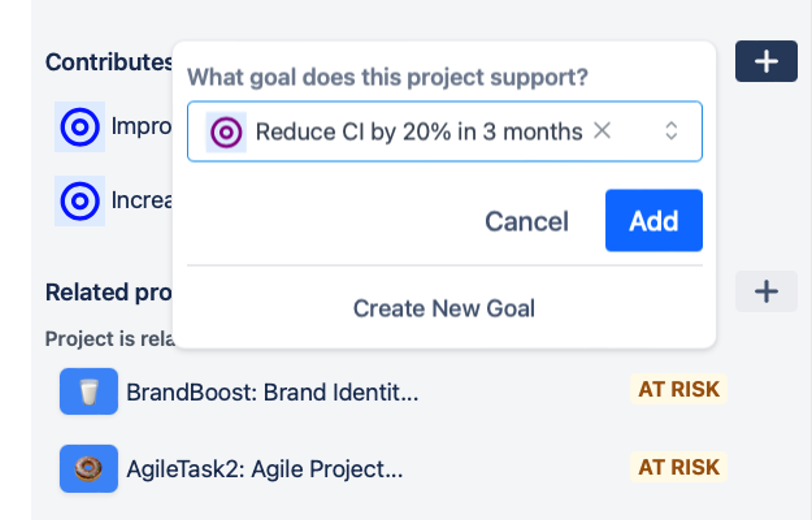
Task: Click the 'What goal does this project support?' label
Action: coord(387,78)
